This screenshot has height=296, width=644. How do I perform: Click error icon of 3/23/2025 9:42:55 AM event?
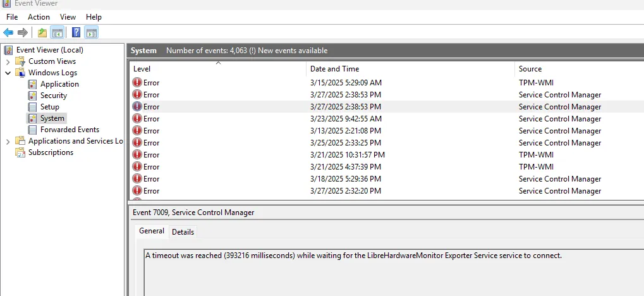[137, 119]
